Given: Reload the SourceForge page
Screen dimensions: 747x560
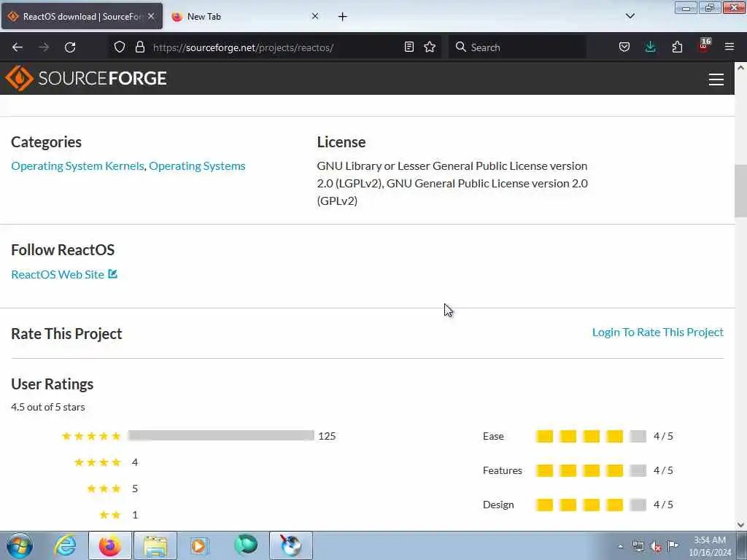Looking at the screenshot, I should click(x=70, y=47).
